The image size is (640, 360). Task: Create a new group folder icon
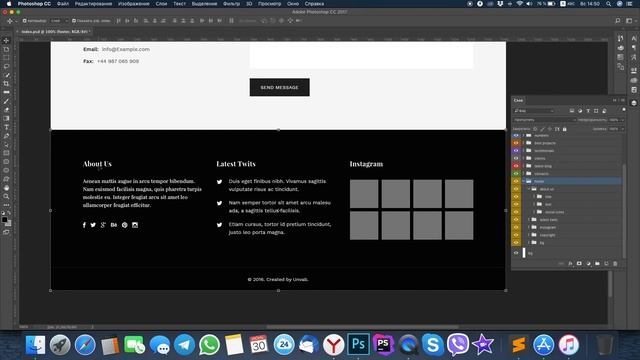597,264
